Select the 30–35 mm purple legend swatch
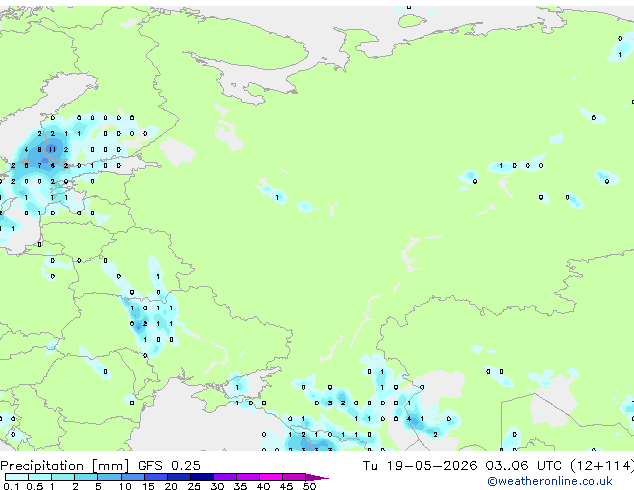Viewport: 634px width, 490px height. tap(225, 477)
